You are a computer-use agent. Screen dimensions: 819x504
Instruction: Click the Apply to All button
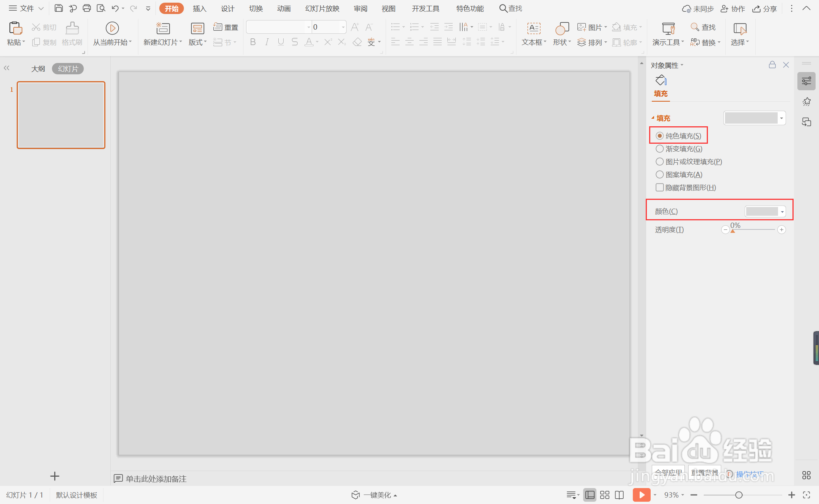[668, 473]
